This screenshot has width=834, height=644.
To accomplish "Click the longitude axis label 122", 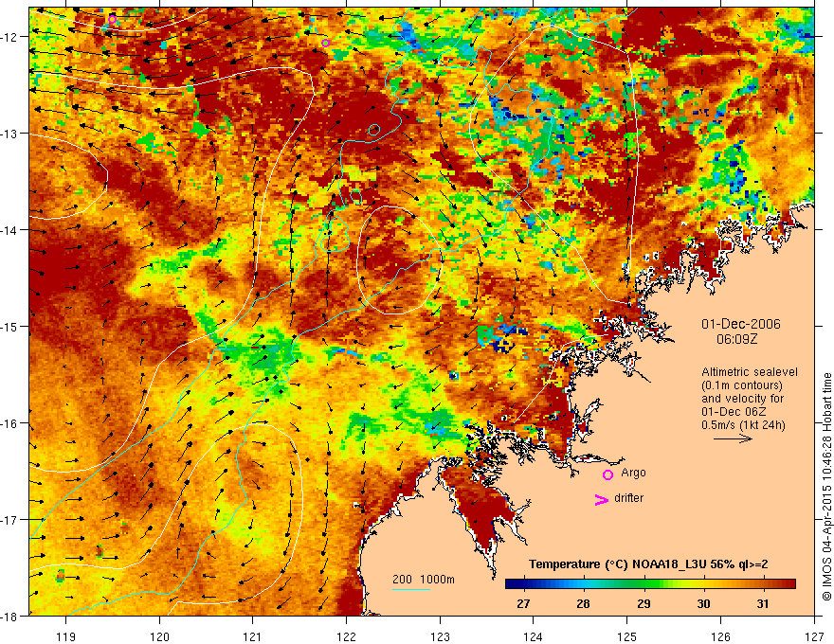I will 346,636.
